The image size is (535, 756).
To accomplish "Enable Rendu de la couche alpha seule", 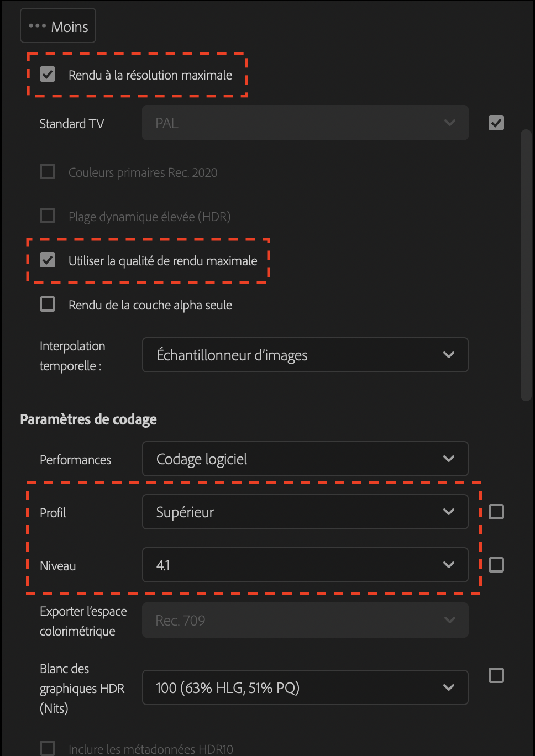I will coord(48,303).
